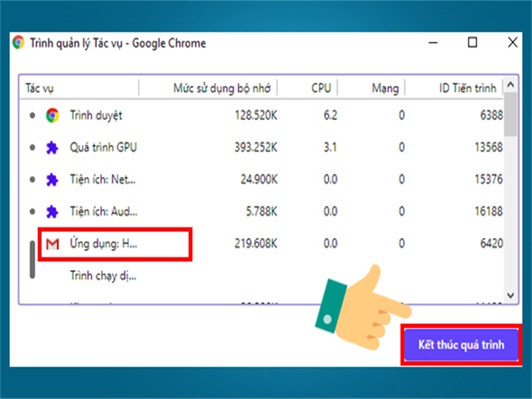Click memory value 219.608K
The image size is (532, 399).
(x=256, y=243)
